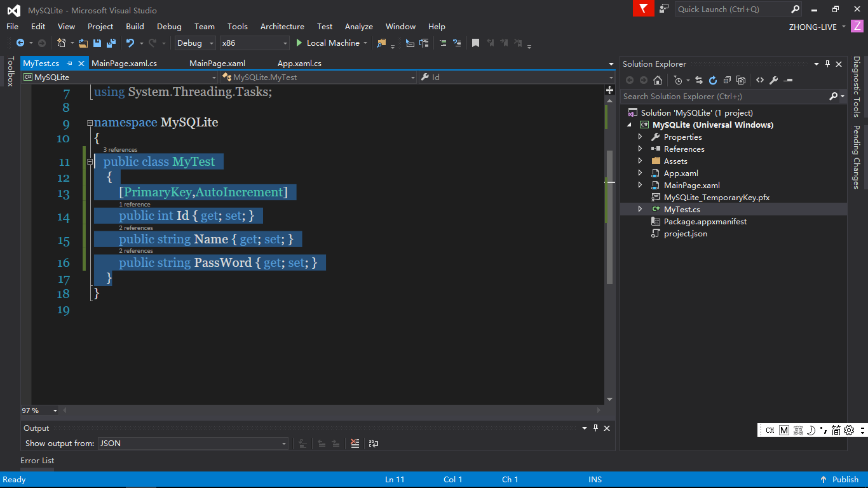Click the ZHONG-LIVE account name
Image resolution: width=868 pixels, height=488 pixels.
pos(813,27)
